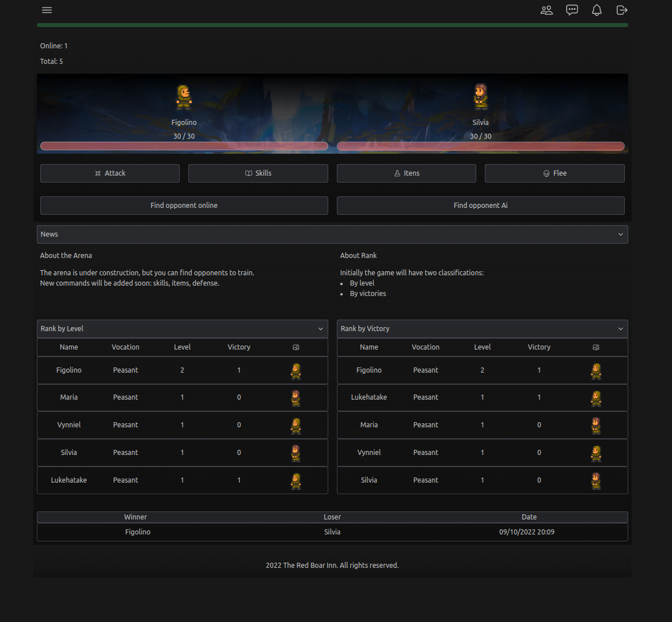
Task: Click the avatar column header icon in Rank by Victory
Action: point(595,347)
